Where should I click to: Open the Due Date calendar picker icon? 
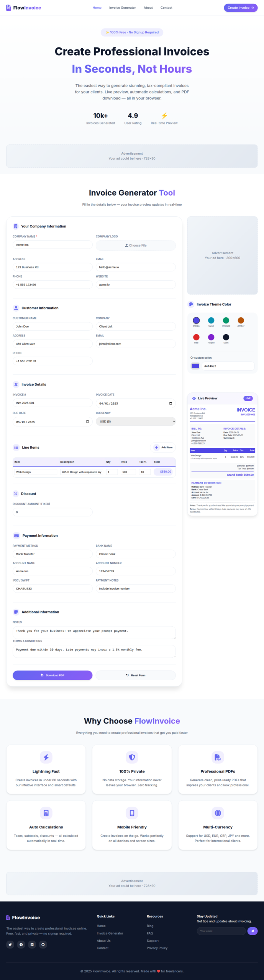point(87,421)
